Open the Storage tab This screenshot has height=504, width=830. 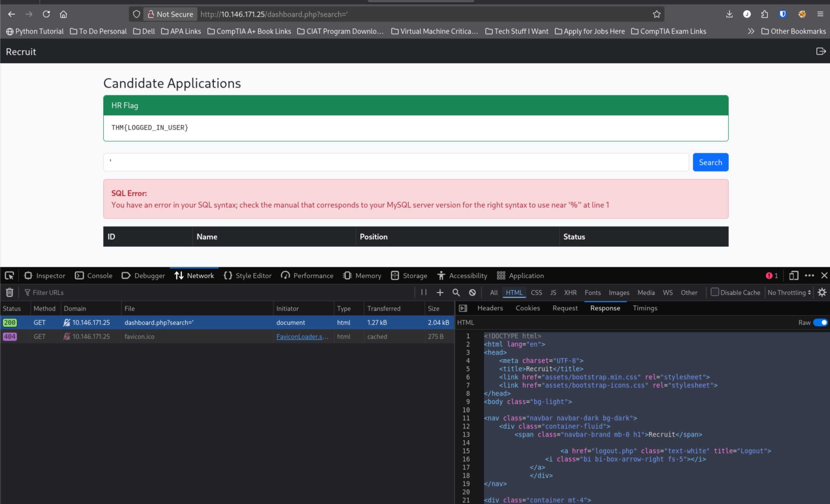point(409,275)
